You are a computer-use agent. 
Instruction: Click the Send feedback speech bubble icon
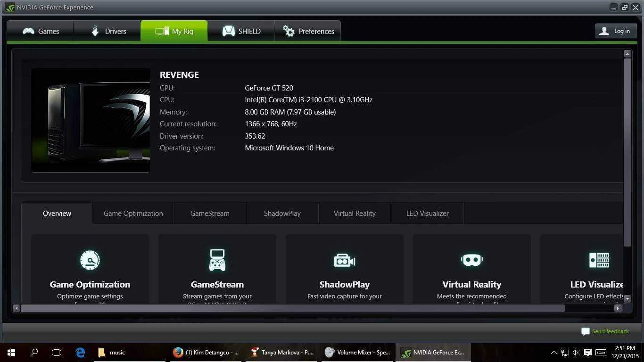click(x=586, y=331)
